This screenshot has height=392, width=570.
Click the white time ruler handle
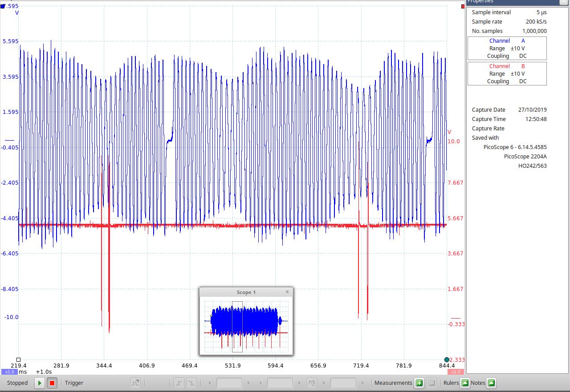coord(18,360)
